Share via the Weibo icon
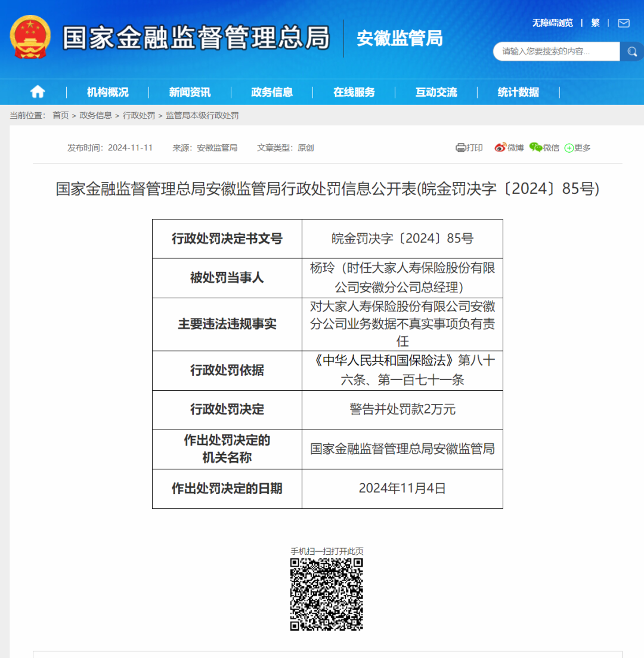Viewport: 644px width, 658px height. tap(500, 147)
